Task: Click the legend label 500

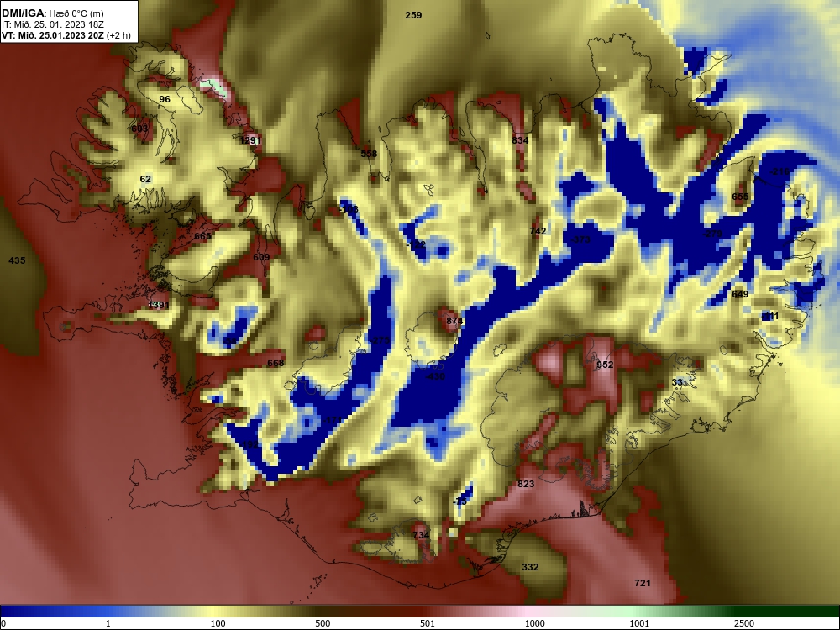Action: coord(323,623)
